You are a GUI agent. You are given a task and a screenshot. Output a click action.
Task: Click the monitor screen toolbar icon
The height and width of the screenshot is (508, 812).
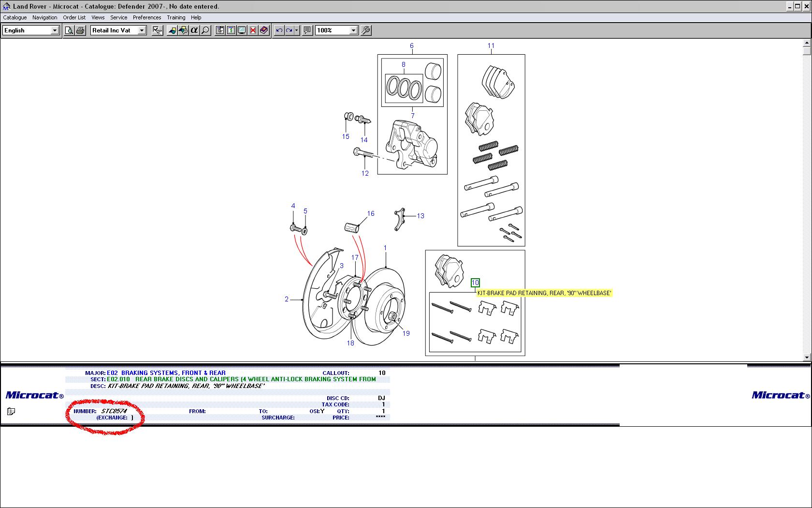click(242, 30)
